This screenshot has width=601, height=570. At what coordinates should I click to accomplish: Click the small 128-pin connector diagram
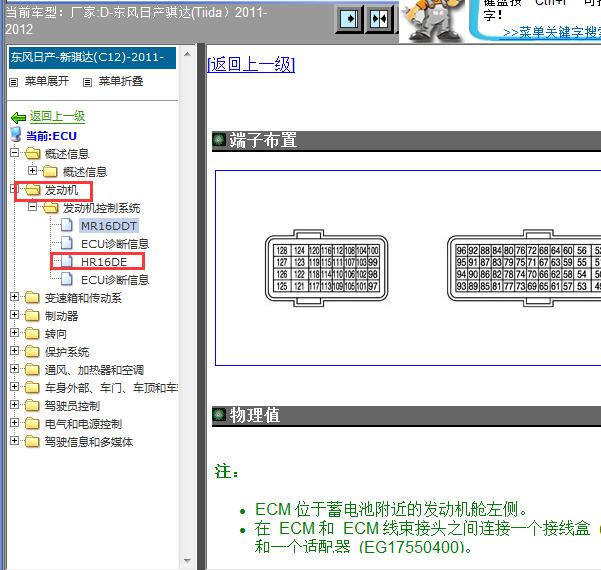(327, 268)
